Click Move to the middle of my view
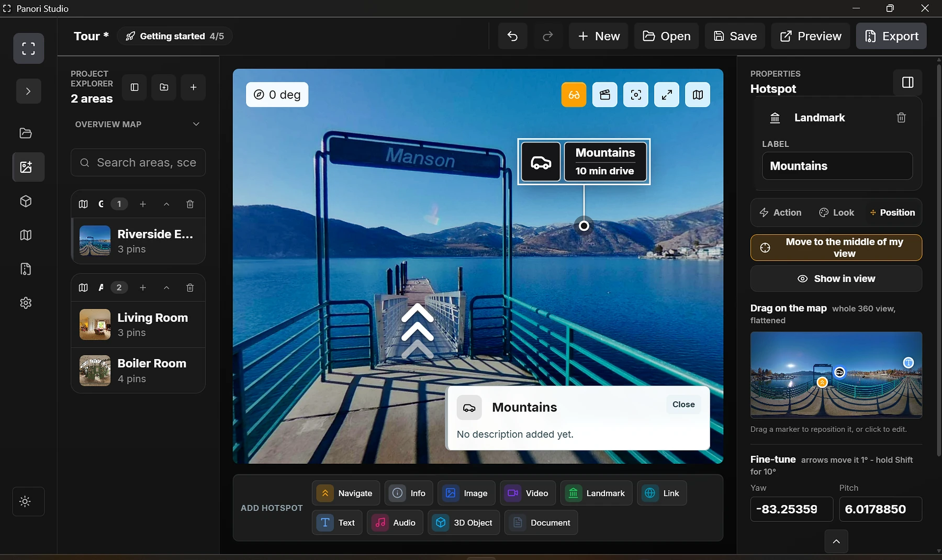 [x=836, y=248]
